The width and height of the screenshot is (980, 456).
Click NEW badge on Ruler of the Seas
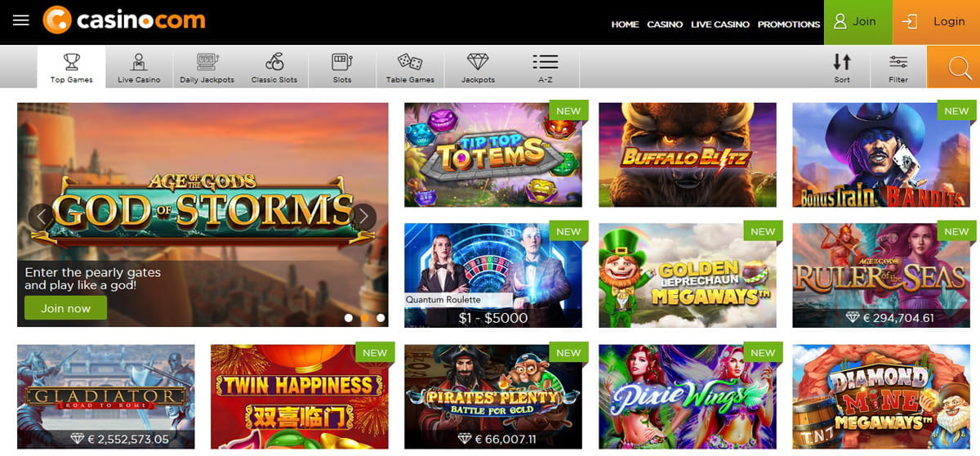pyautogui.click(x=956, y=232)
